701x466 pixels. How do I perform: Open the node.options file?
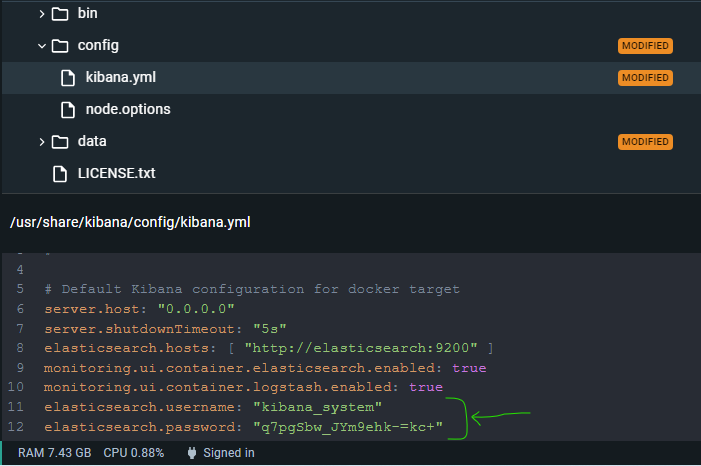128,109
